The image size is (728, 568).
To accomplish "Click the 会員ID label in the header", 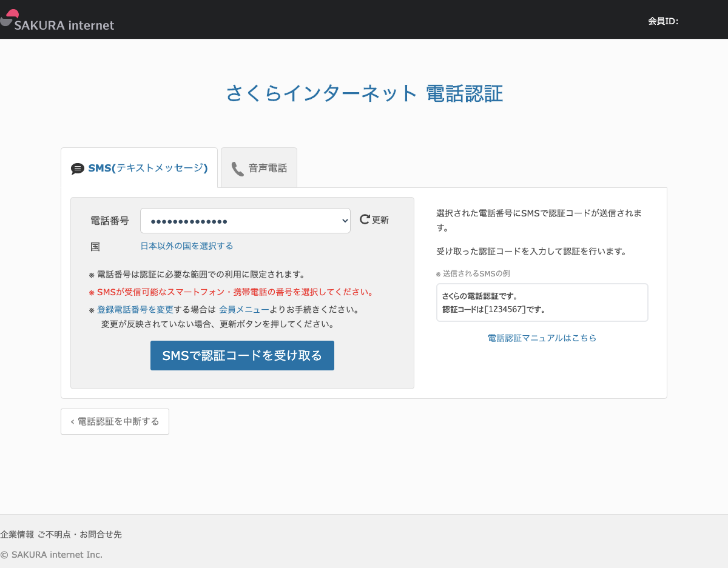I will pyautogui.click(x=662, y=21).
